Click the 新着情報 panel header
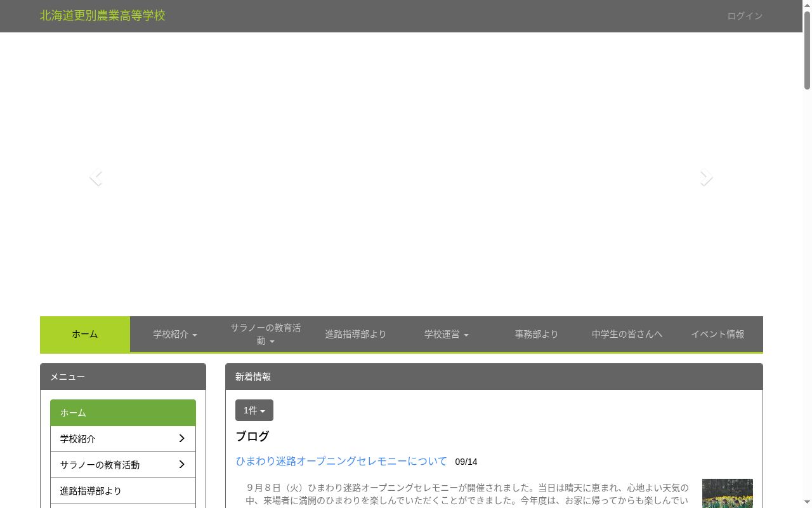Screen dimensions: 812x508 point(494,377)
